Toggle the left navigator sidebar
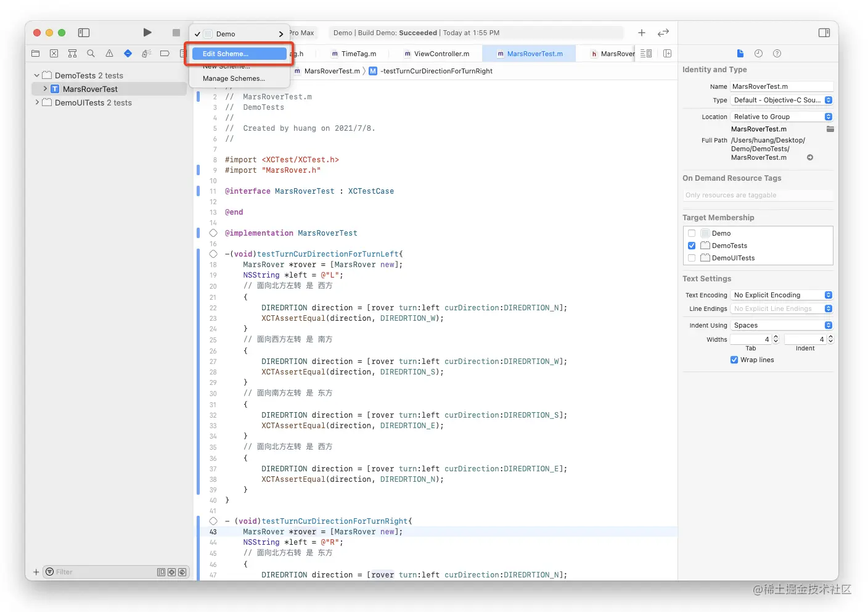 coord(84,33)
